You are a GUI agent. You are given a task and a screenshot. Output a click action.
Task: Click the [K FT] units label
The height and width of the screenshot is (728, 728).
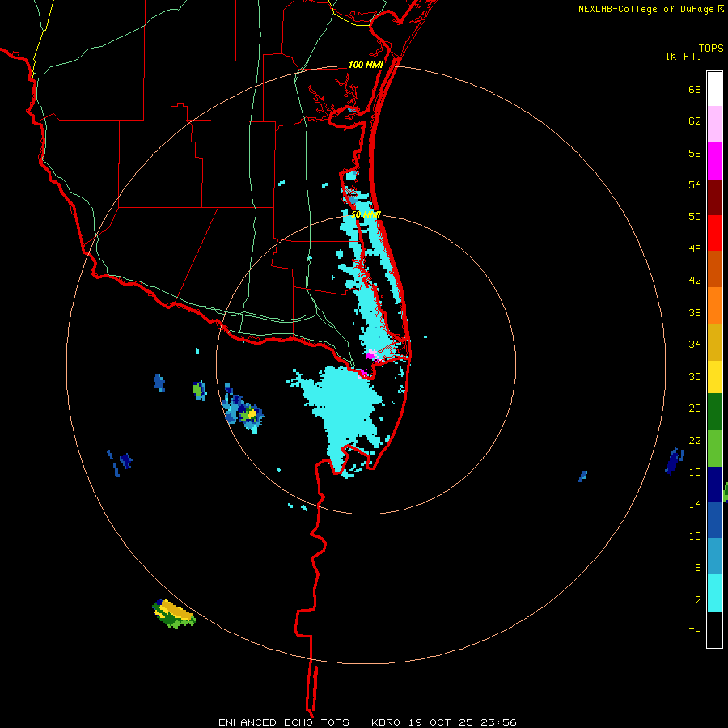click(x=684, y=57)
